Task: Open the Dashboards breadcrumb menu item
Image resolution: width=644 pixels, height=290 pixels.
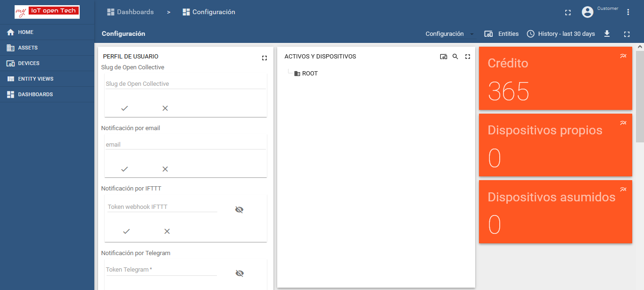Action: click(130, 12)
